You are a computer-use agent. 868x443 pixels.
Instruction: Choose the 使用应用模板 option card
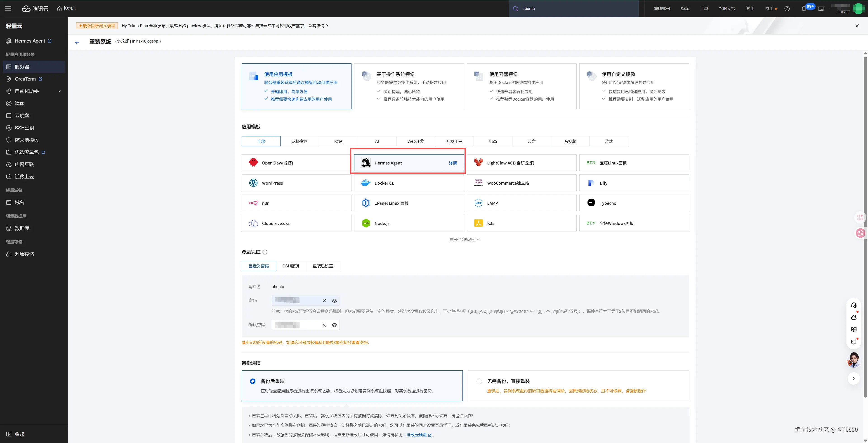297,86
